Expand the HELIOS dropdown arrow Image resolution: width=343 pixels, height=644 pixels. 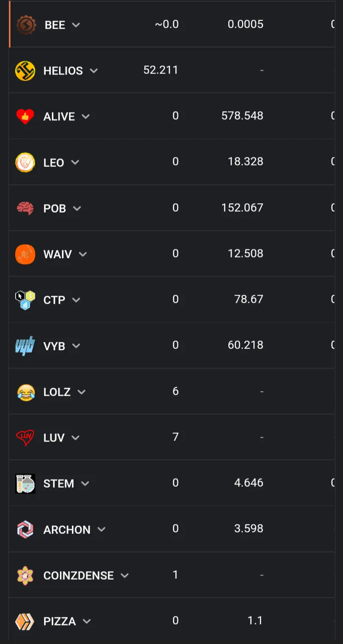[x=94, y=71]
